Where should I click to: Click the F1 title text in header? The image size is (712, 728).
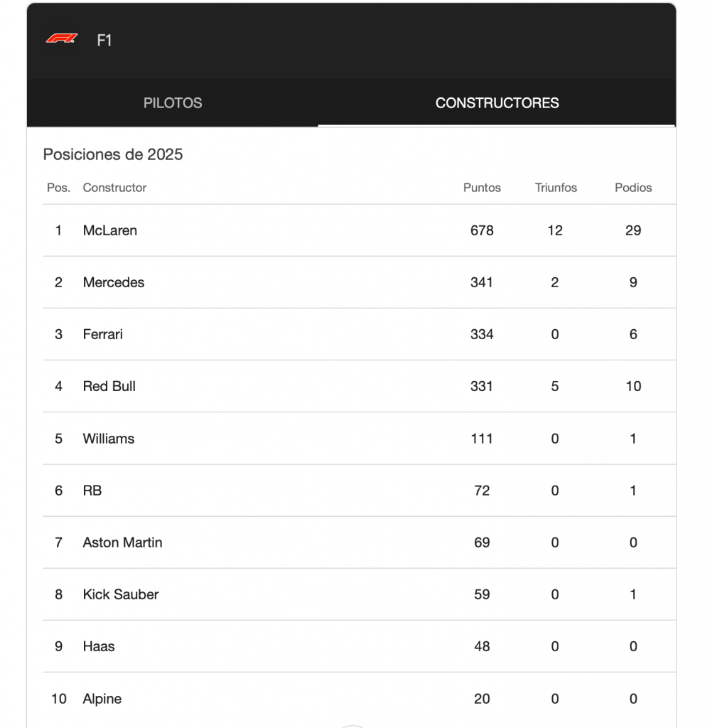point(104,41)
